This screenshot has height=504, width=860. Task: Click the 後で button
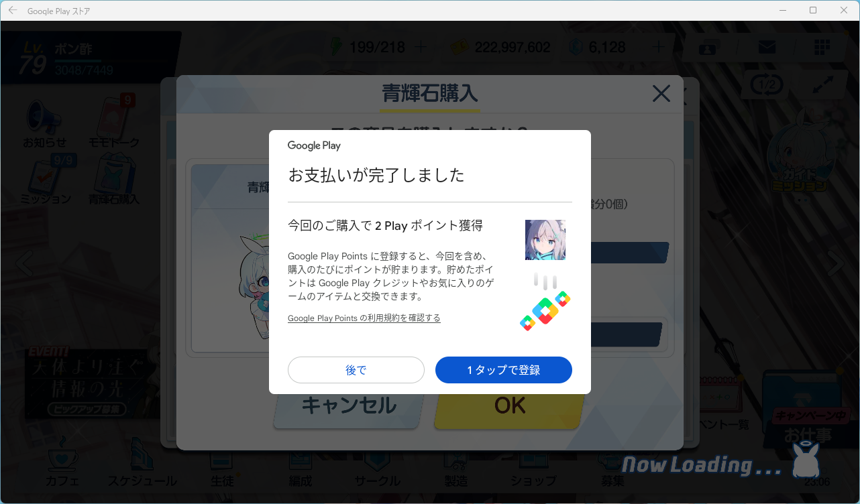356,370
